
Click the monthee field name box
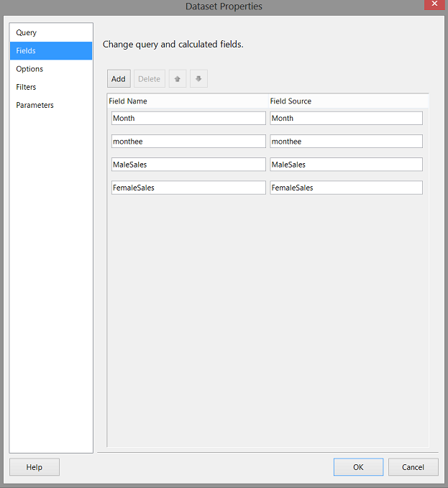[188, 142]
